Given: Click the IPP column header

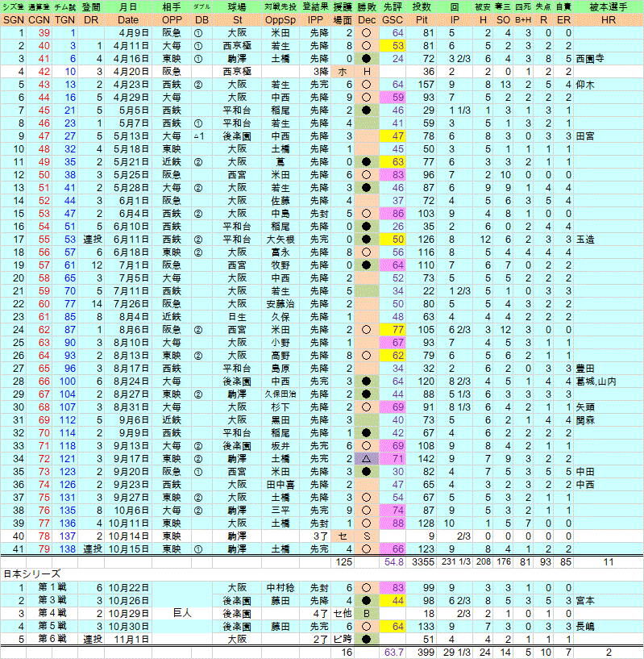Looking at the screenshot, I should click(x=315, y=19).
